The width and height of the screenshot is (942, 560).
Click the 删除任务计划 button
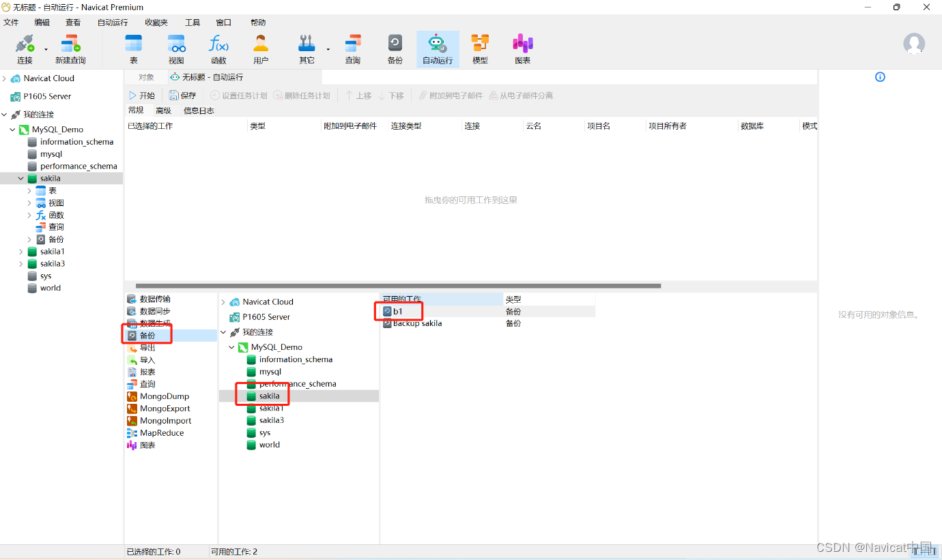(302, 95)
